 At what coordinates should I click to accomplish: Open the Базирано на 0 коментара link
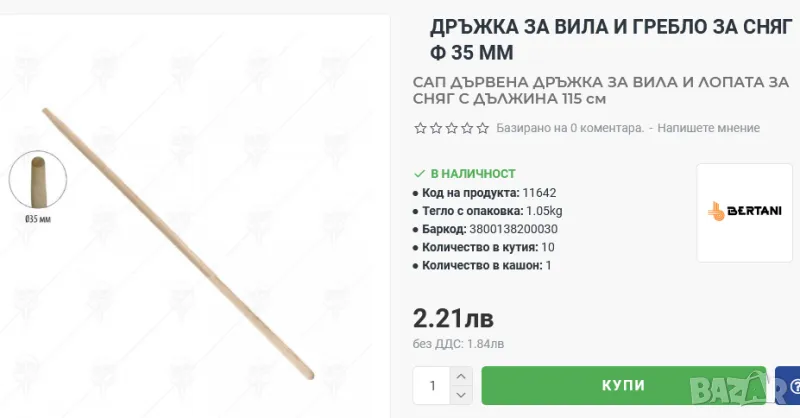pos(570,128)
